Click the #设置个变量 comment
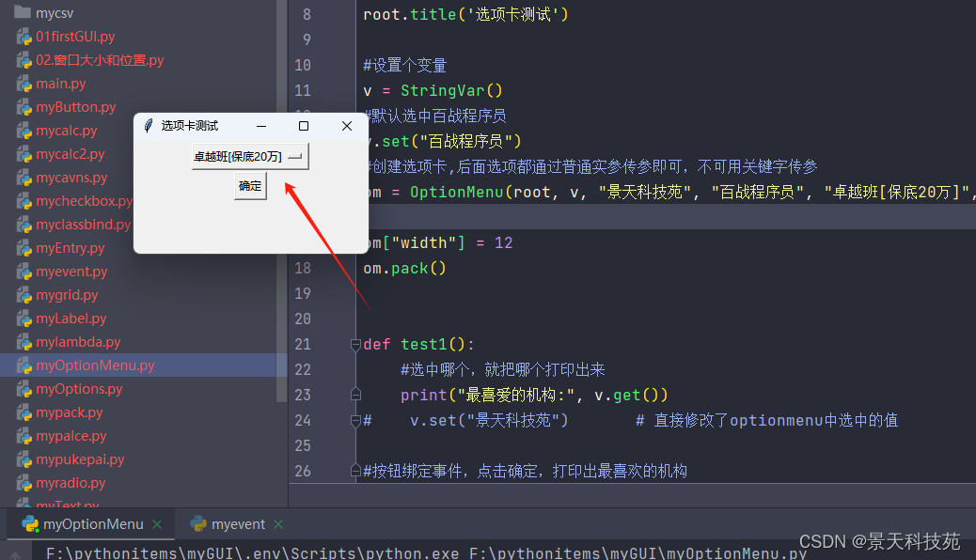This screenshot has width=976, height=560. (405, 66)
